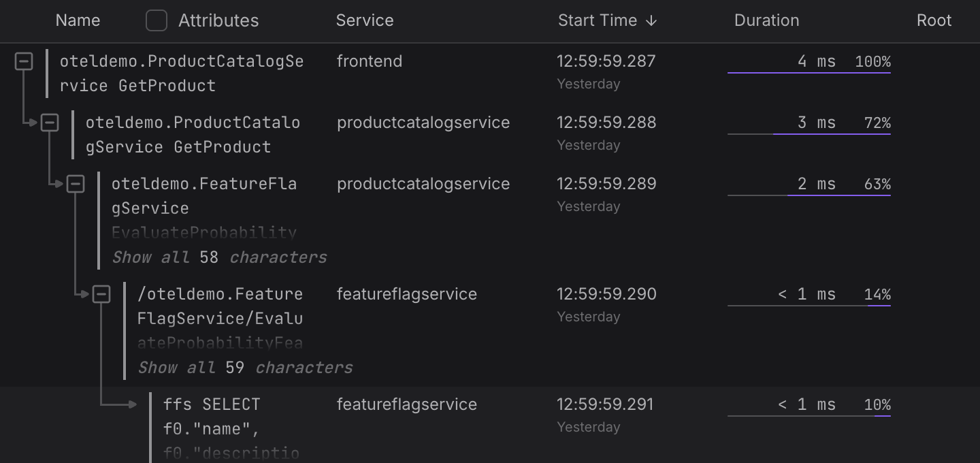Collapse the FeatureFlagService EvaluateProbability span
This screenshot has width=980, height=463.
click(76, 184)
